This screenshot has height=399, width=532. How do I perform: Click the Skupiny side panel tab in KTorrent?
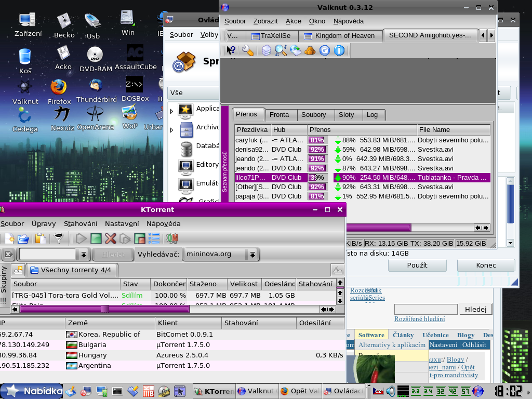[4, 284]
